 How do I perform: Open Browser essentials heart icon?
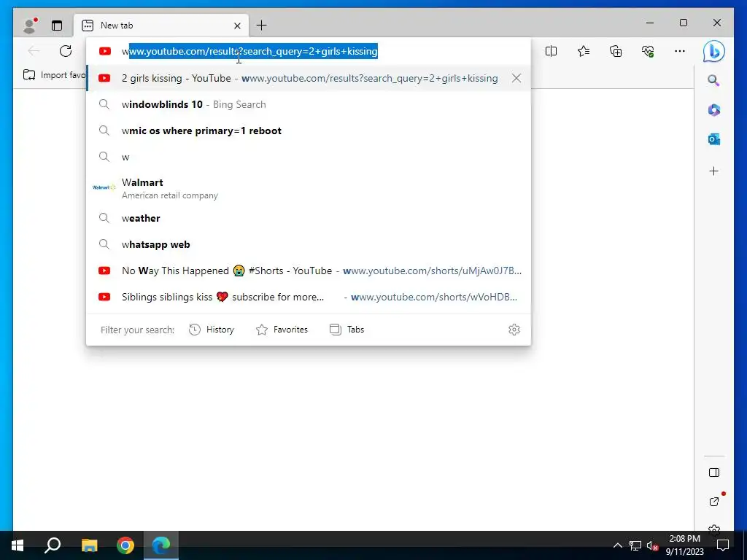click(x=648, y=51)
